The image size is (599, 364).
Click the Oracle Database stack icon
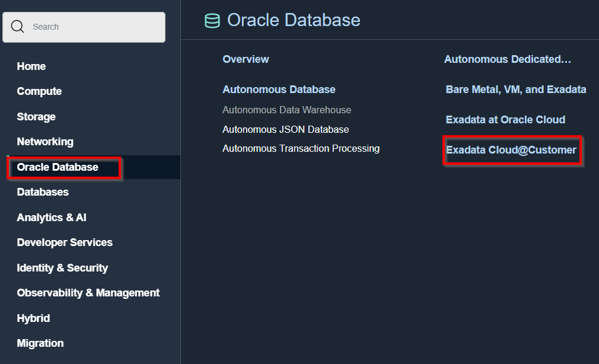coord(212,21)
